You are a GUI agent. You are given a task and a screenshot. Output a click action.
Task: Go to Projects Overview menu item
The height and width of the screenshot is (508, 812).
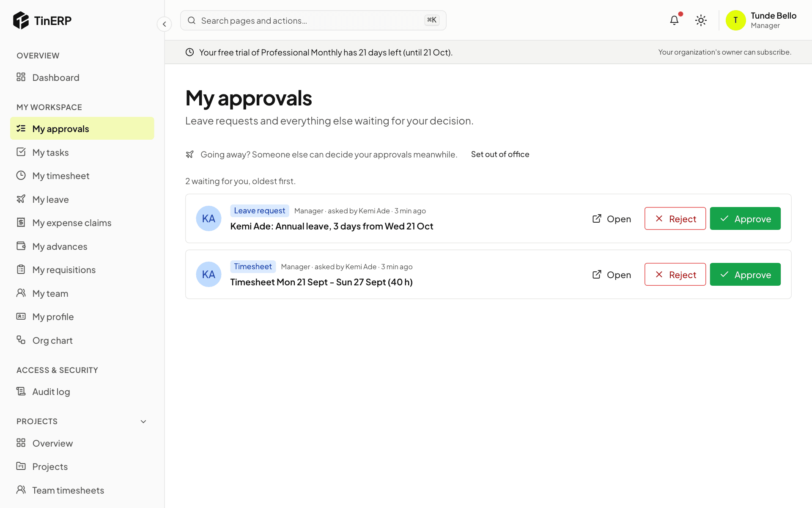[x=82, y=443]
